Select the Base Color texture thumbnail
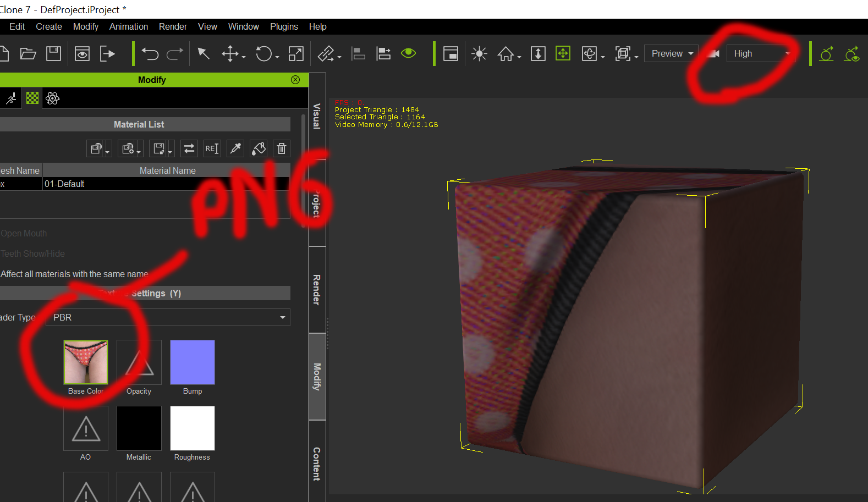 [86, 362]
